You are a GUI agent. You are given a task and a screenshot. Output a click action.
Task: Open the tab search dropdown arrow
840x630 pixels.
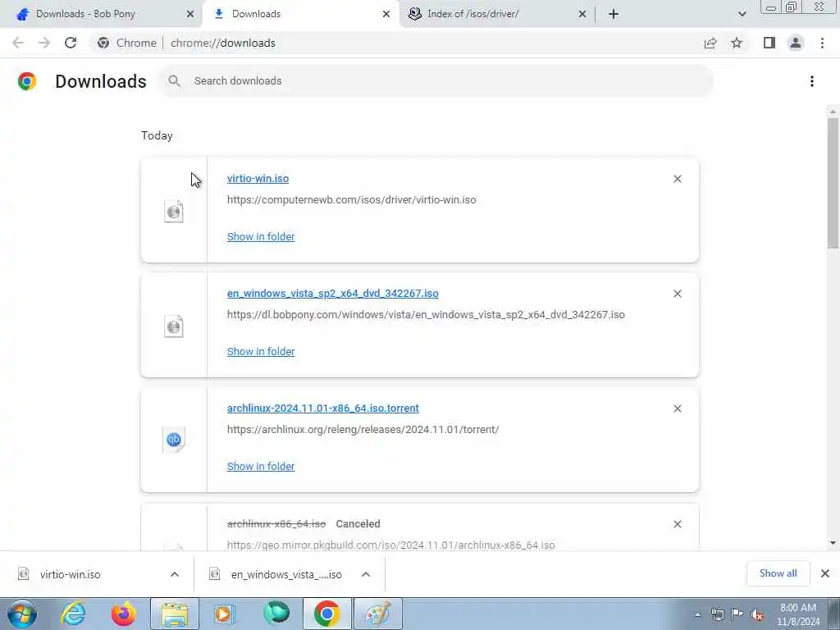pos(742,14)
